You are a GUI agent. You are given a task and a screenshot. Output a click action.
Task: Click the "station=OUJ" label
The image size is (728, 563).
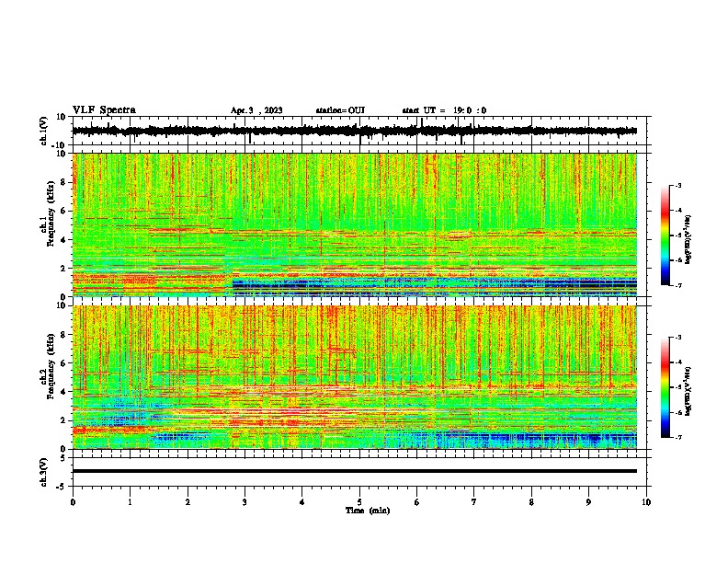point(340,110)
